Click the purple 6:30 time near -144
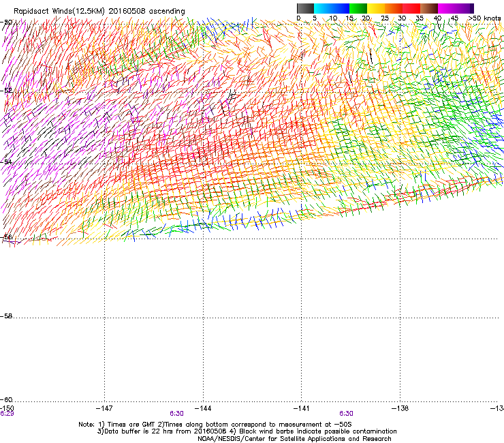Viewport: 504px width, 443px height. click(x=177, y=414)
